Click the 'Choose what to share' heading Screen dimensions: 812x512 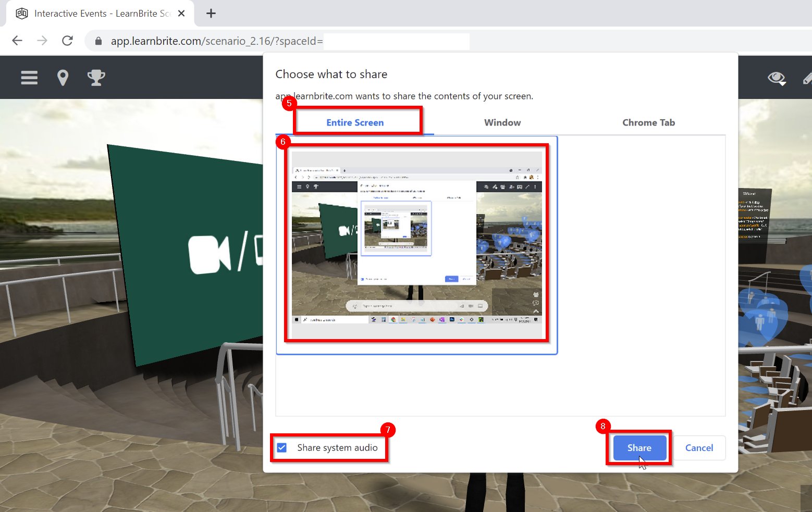tap(331, 74)
